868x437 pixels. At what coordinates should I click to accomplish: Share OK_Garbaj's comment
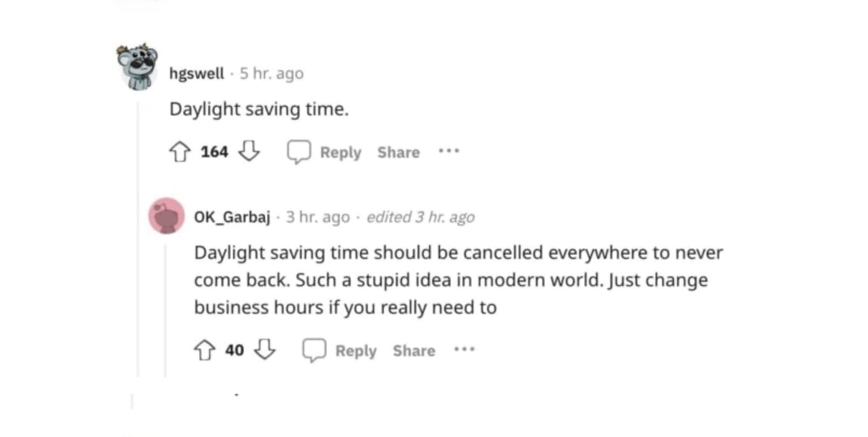point(414,351)
